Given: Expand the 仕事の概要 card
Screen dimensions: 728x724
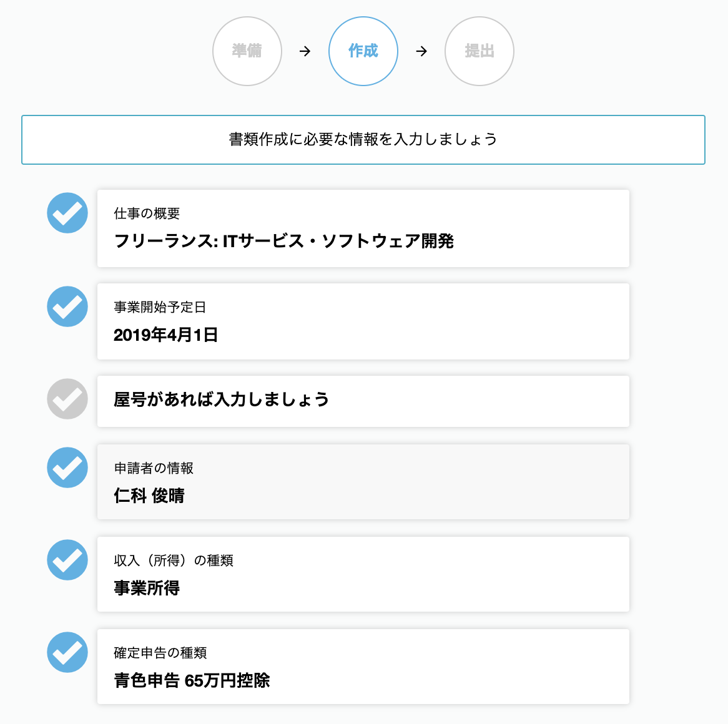Looking at the screenshot, I should click(x=363, y=228).
